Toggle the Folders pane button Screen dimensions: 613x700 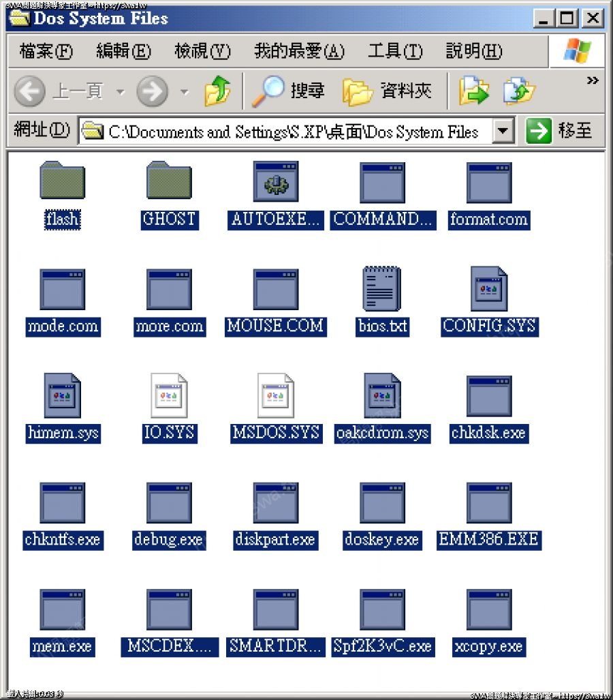pos(387,91)
